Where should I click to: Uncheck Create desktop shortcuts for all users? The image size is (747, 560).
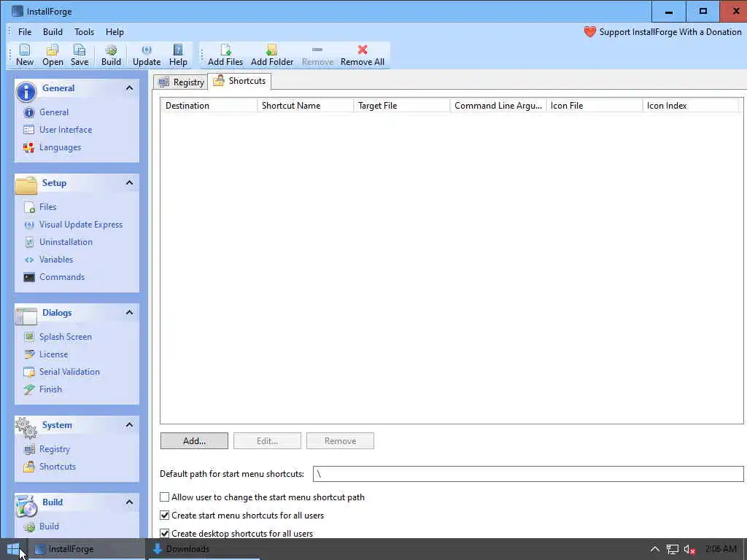pos(164,533)
